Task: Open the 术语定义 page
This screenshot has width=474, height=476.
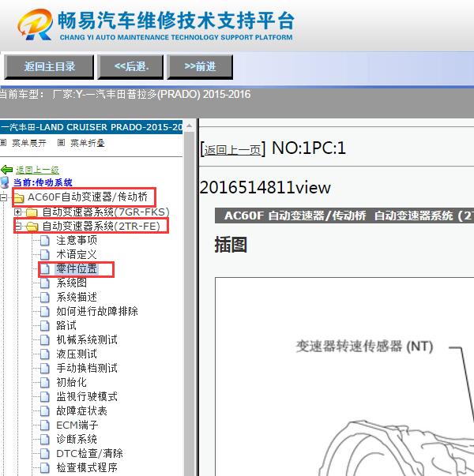Action: 77,254
